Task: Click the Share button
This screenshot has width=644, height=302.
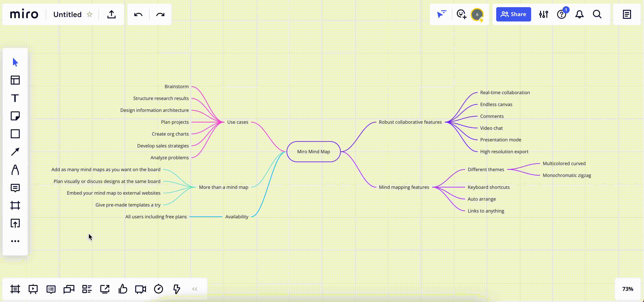Action: click(x=513, y=14)
